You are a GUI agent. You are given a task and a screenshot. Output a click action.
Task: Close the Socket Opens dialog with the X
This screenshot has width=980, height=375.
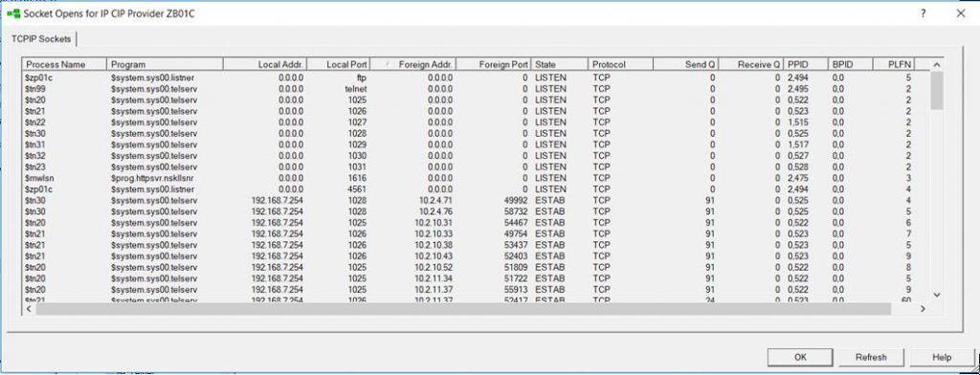tap(961, 13)
